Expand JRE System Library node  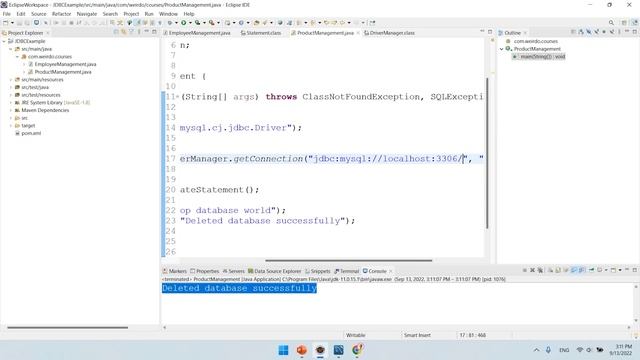(x=11, y=102)
